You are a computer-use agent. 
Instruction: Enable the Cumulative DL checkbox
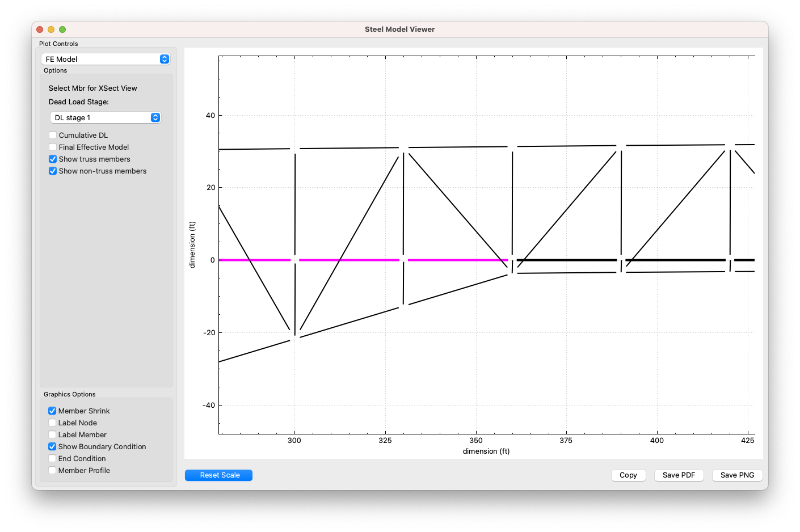[53, 135]
